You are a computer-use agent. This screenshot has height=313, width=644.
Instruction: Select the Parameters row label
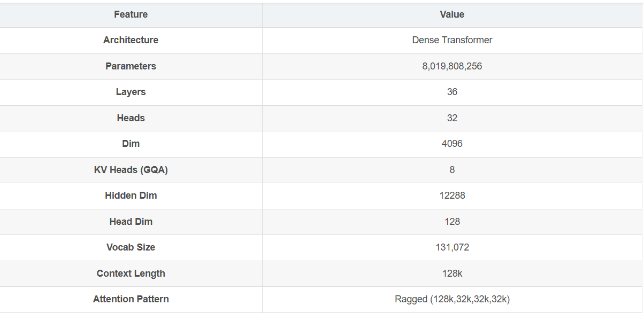[131, 66]
